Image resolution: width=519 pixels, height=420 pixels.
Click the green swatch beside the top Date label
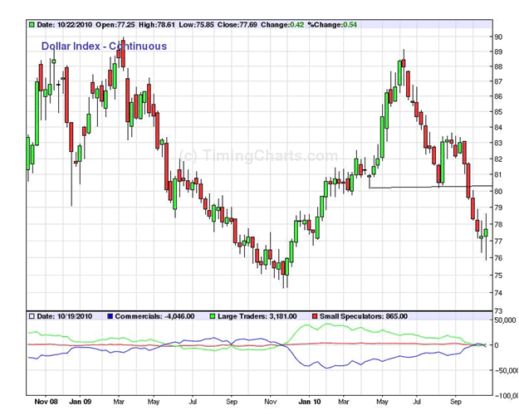click(x=31, y=25)
